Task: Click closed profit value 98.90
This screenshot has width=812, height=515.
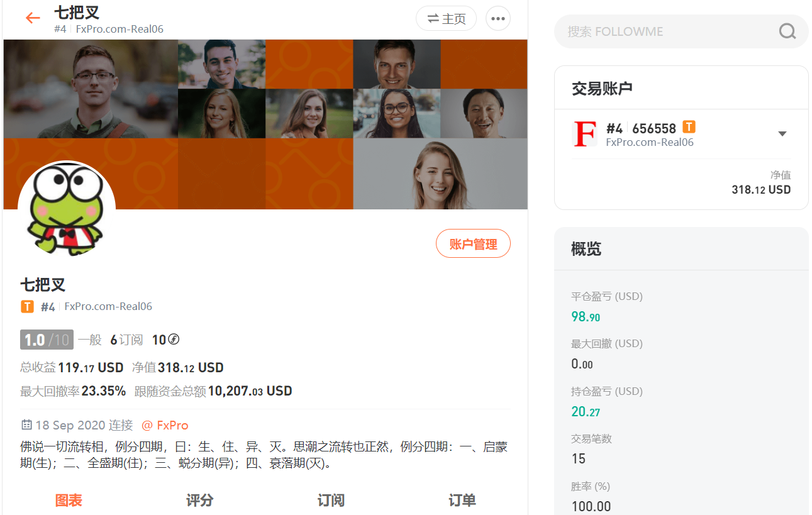Action: coord(586,317)
